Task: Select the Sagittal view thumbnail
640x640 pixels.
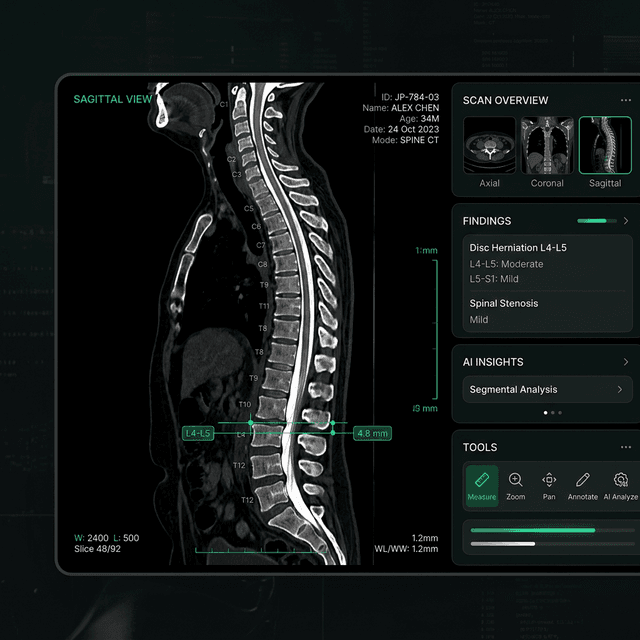Action: (605, 145)
